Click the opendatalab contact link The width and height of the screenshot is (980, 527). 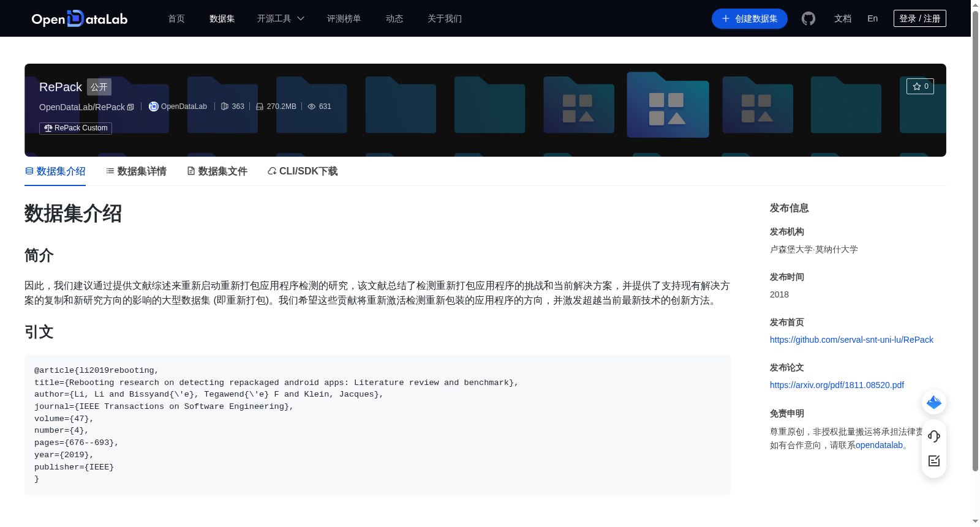click(x=879, y=445)
